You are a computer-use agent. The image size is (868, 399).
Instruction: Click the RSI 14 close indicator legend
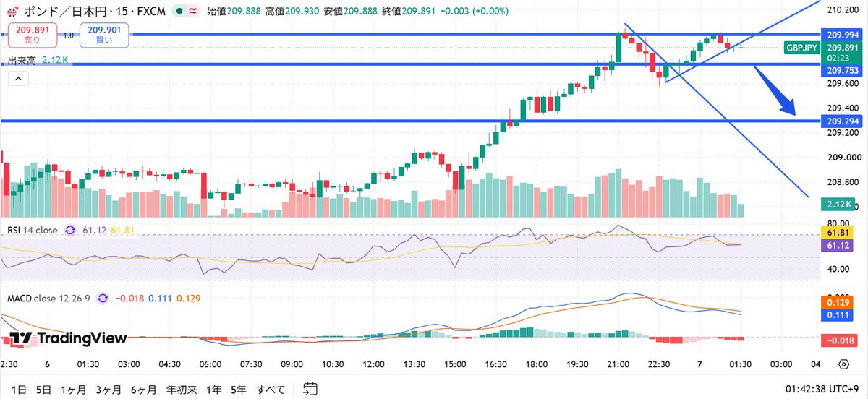[x=33, y=230]
